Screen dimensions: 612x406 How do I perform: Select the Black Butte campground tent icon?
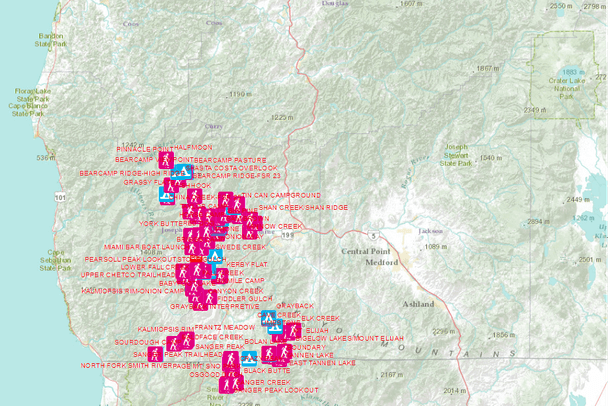[x=249, y=357]
